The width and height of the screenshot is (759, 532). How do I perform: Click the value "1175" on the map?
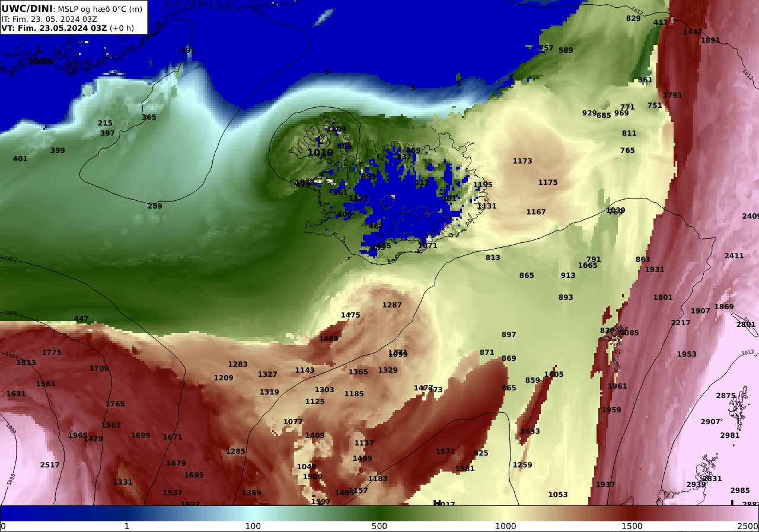coord(548,182)
